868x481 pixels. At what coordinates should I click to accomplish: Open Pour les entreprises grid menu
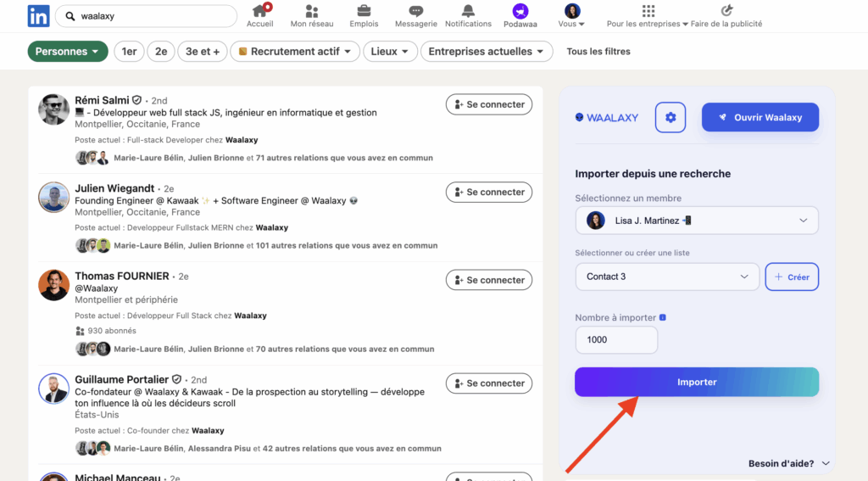coord(647,16)
